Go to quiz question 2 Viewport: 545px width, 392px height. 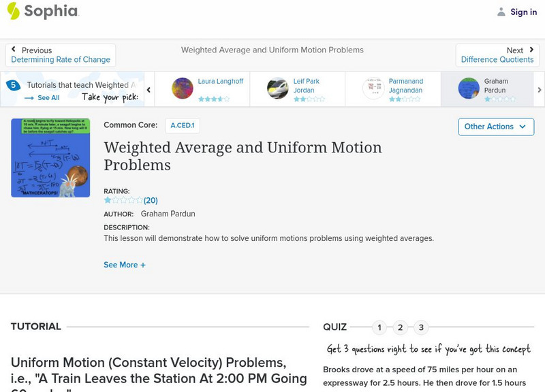pos(401,327)
